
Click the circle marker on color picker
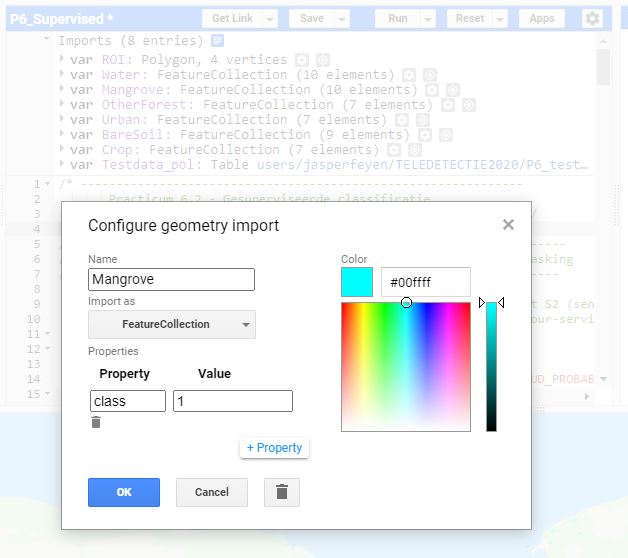pyautogui.click(x=406, y=302)
